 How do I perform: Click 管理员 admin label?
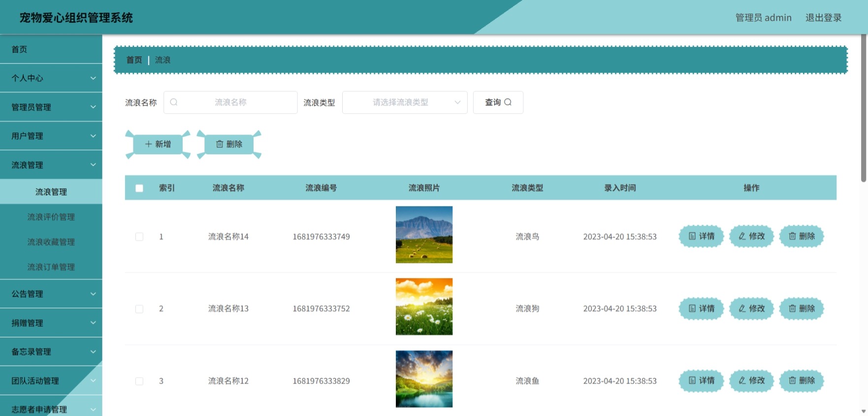click(763, 18)
